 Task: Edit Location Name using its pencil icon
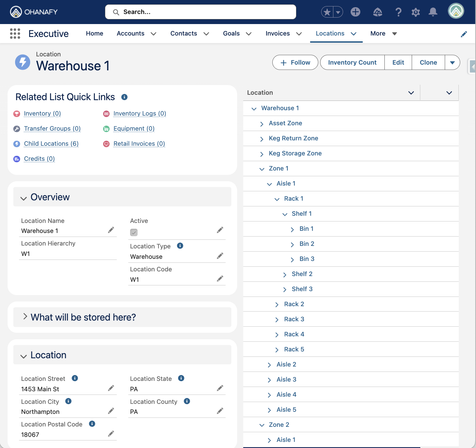tap(111, 230)
